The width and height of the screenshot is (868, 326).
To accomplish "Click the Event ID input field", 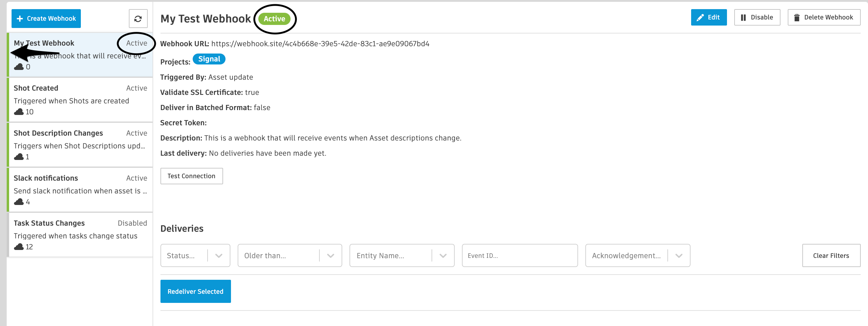I will click(x=520, y=255).
